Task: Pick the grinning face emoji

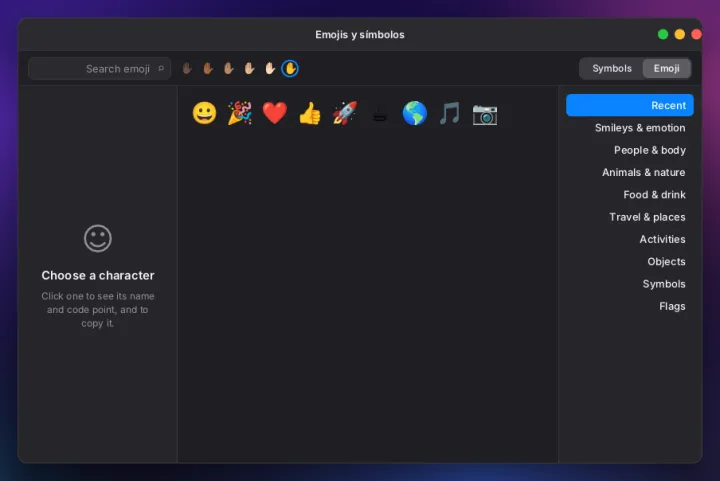Action: (204, 113)
